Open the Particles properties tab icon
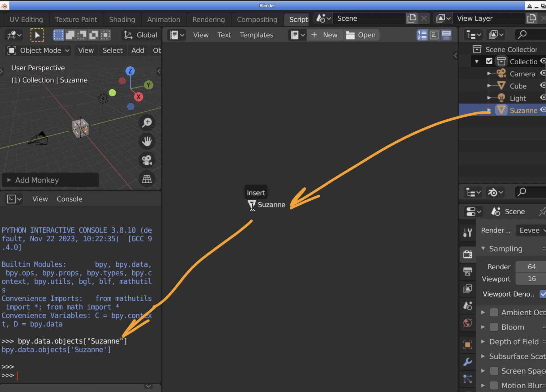Image resolution: width=546 pixels, height=392 pixels. [x=467, y=379]
